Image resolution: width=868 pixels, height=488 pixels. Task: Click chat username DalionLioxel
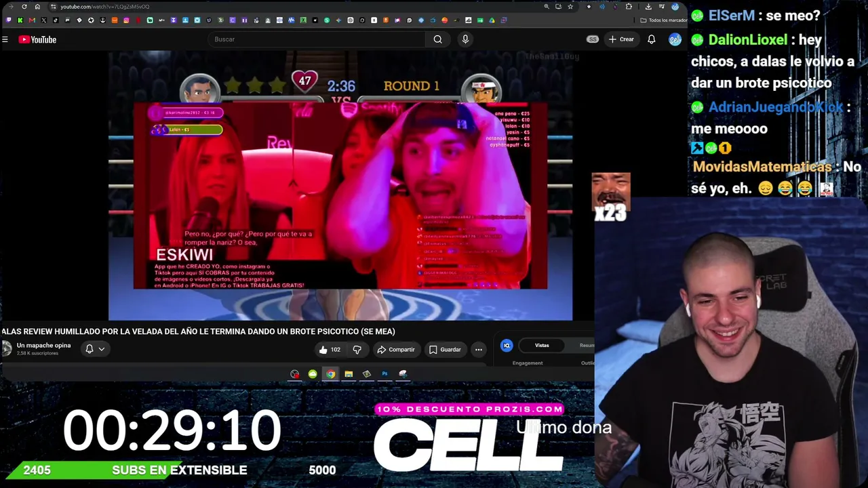pyautogui.click(x=748, y=40)
